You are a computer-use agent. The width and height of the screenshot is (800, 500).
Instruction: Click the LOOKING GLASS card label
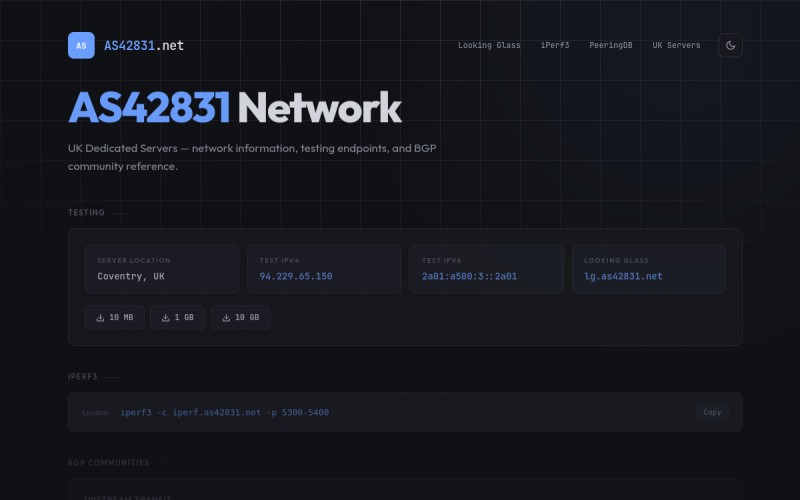(x=616, y=260)
